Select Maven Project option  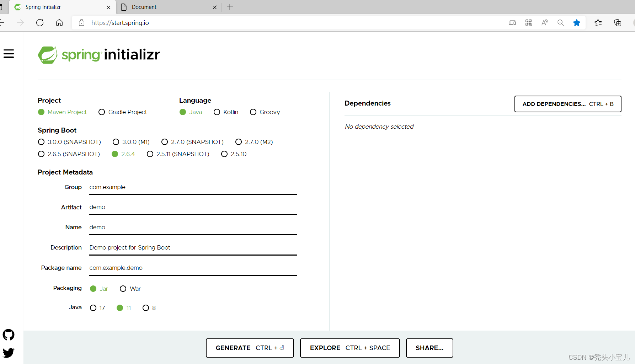pyautogui.click(x=62, y=112)
